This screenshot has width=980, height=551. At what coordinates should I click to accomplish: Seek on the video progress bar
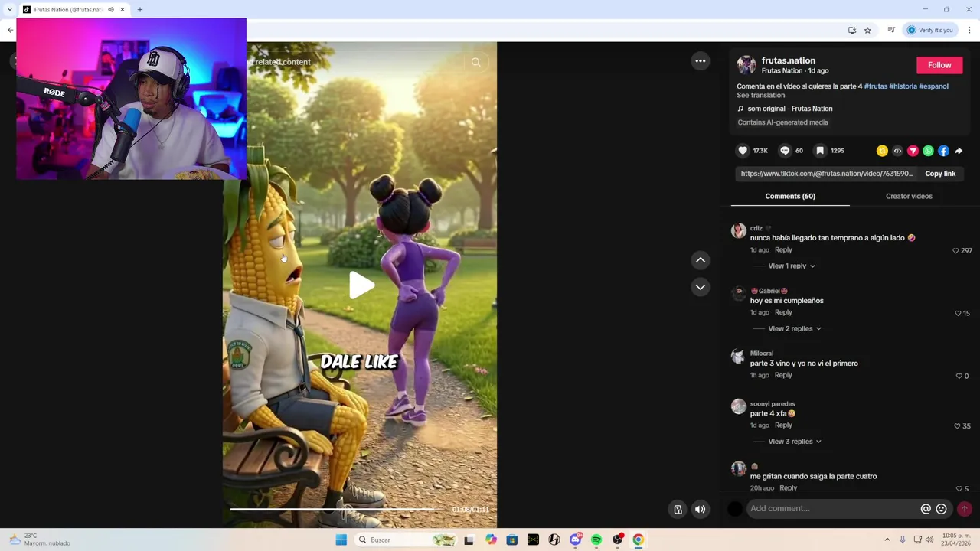point(333,509)
